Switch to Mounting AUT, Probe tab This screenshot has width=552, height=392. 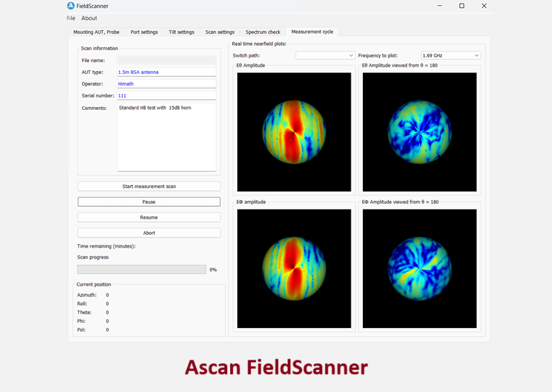tap(96, 32)
